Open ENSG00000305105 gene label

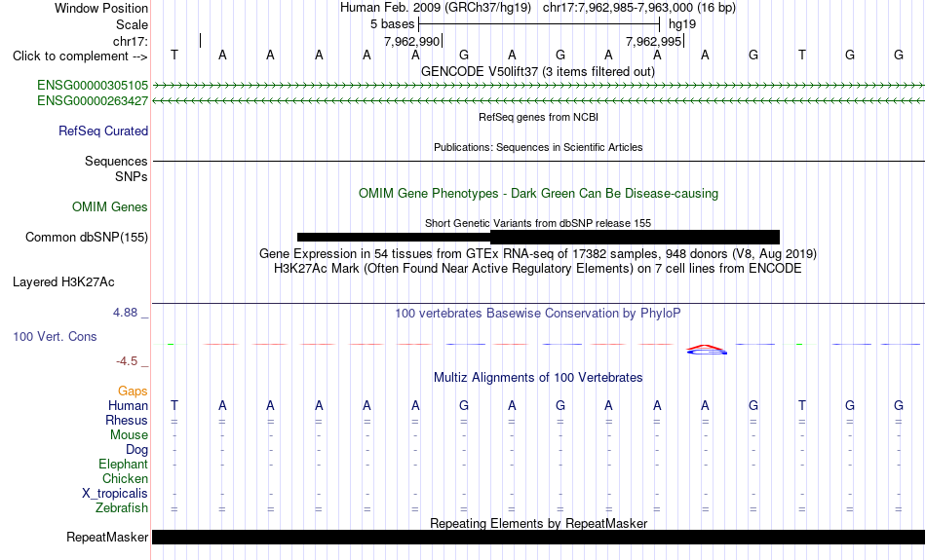pos(93,86)
